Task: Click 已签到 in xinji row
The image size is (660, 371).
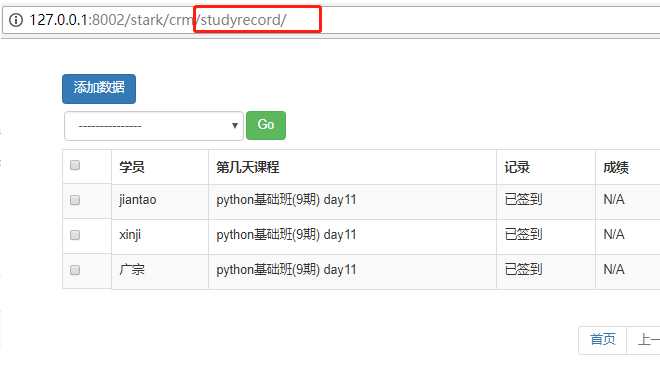Action: tap(523, 235)
